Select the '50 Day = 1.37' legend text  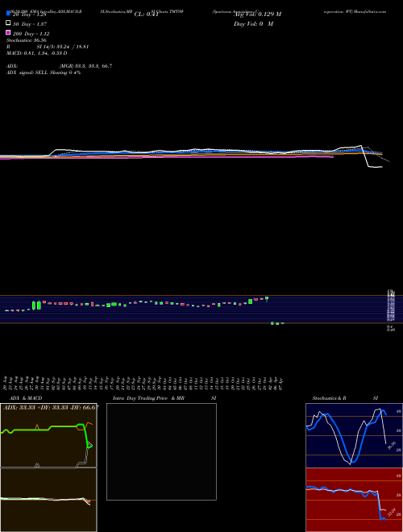[30, 24]
